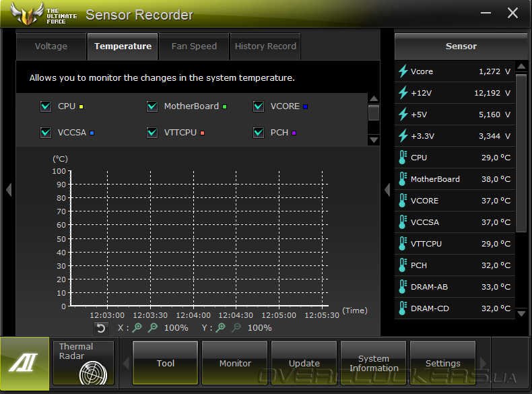Zoom in on the Y axis
Viewport: 532px width, 394px height.
click(220, 327)
